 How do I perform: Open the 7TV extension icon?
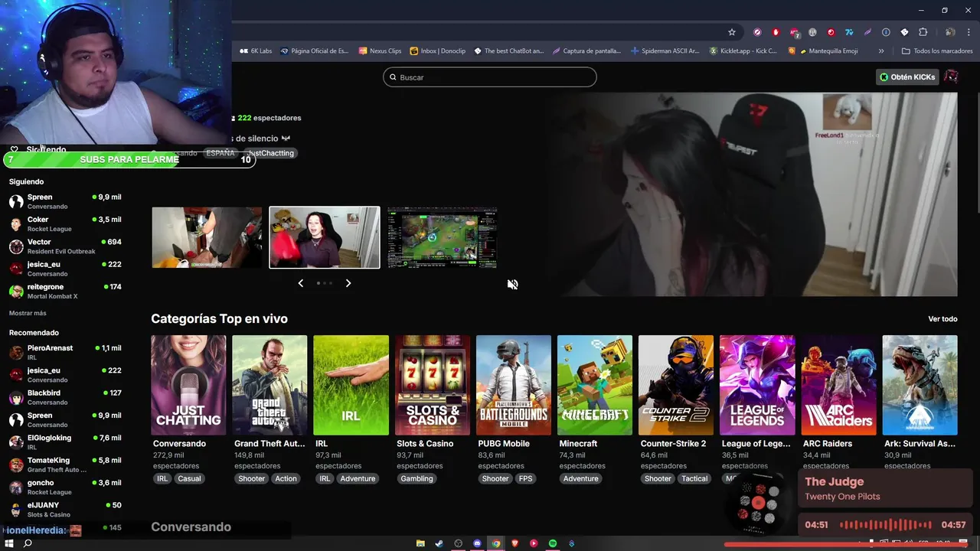[x=849, y=32]
